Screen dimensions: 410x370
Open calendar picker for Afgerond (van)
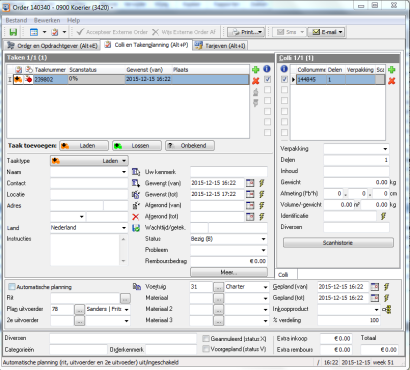[x=250, y=205]
